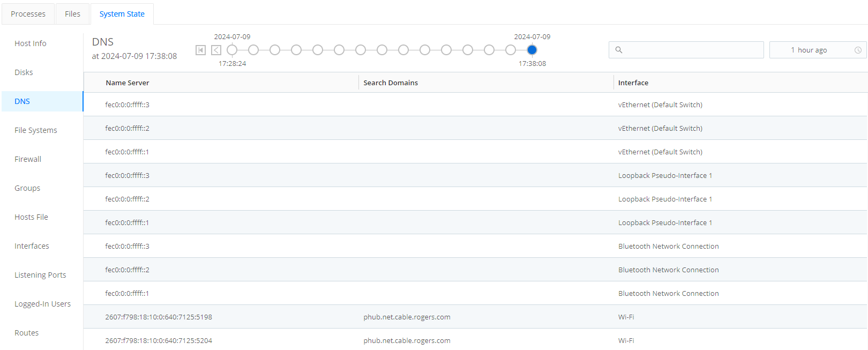Click the magnifier icon in search box

(x=619, y=50)
